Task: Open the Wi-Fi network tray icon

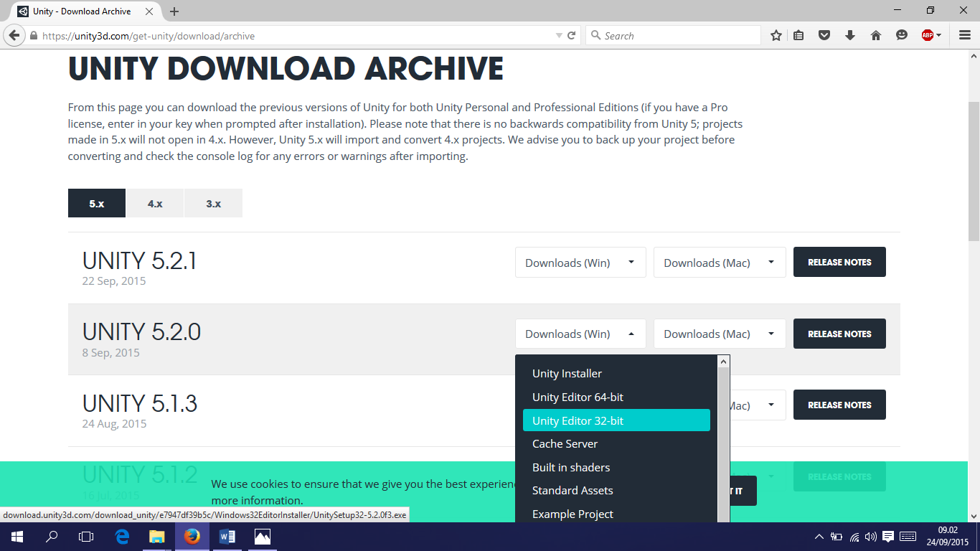Action: pyautogui.click(x=854, y=537)
